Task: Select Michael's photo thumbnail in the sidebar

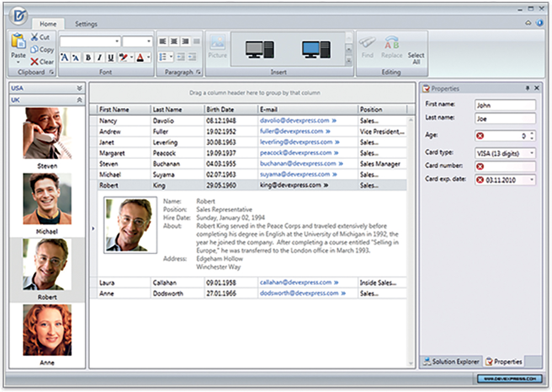Action: 47,198
